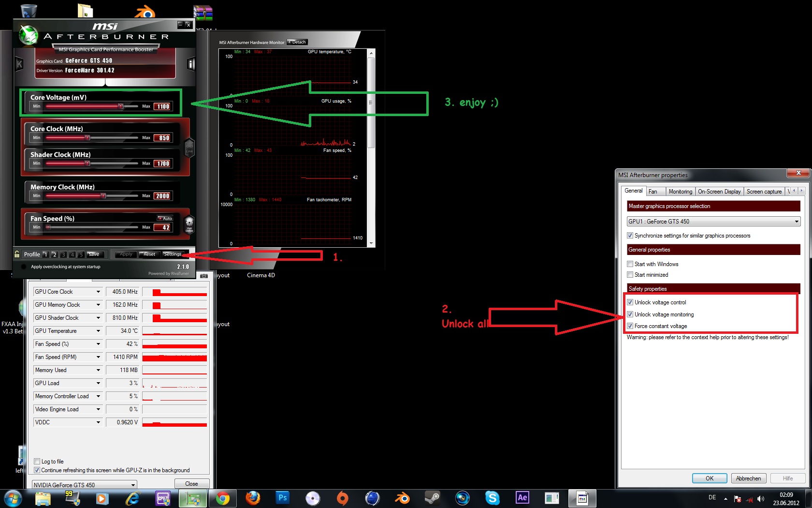Toggle the fan speed Auto button
This screenshot has width=812, height=508.
(x=165, y=219)
